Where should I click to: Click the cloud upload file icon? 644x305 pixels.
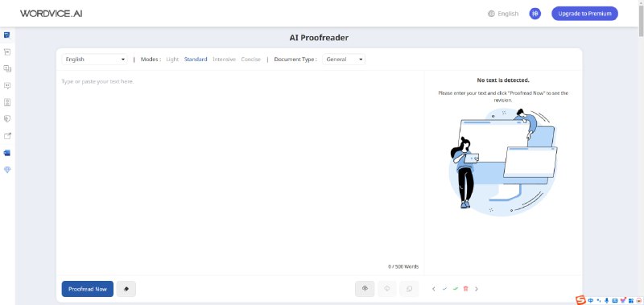click(x=365, y=289)
